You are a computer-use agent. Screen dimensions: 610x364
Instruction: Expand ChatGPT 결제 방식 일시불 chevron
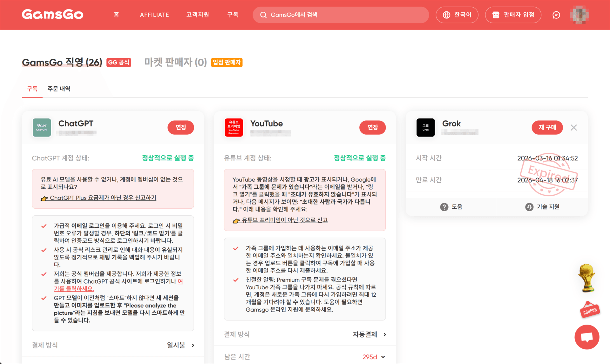coord(193,345)
